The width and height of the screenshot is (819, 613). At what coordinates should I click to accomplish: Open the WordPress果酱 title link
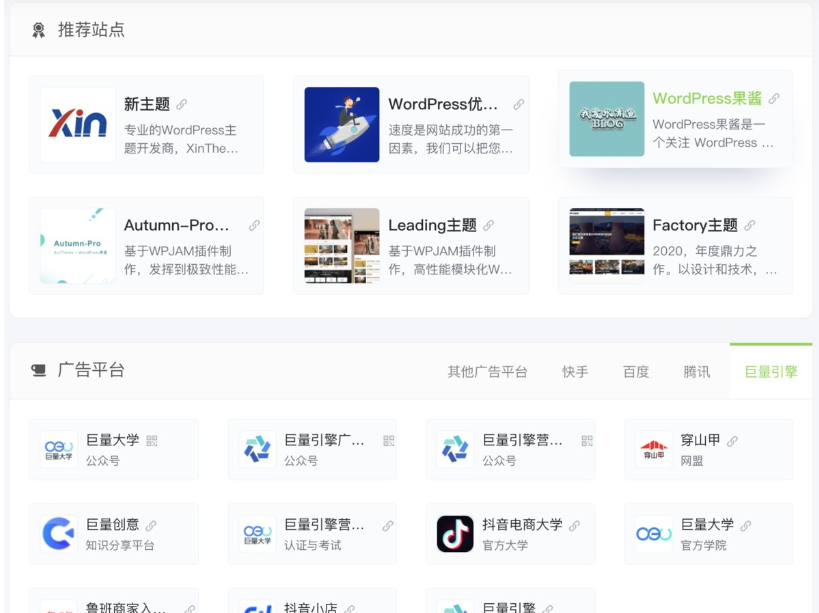[707, 98]
